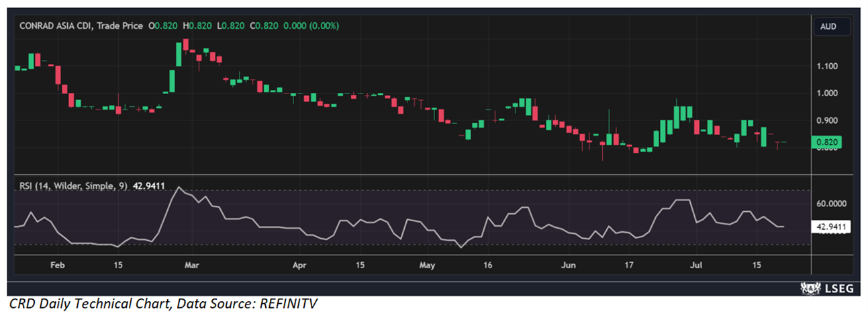Select the CONRAD ASIA CDI symbol label
This screenshot has height=318, width=868.
tap(56, 26)
